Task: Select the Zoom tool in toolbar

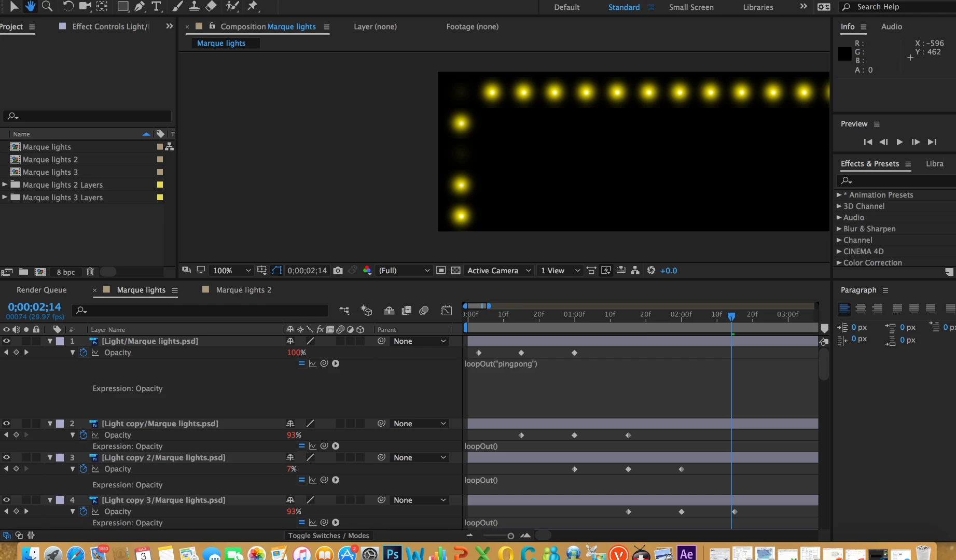Action: click(47, 6)
